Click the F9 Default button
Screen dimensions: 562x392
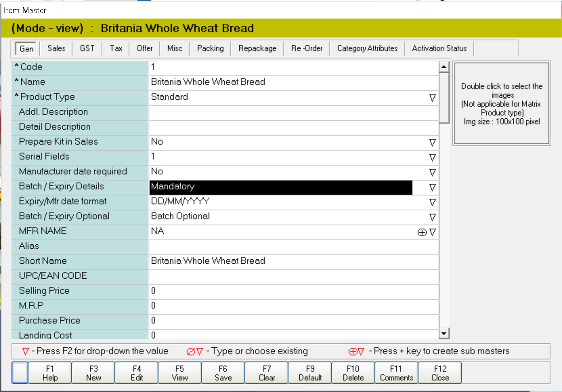pos(310,373)
